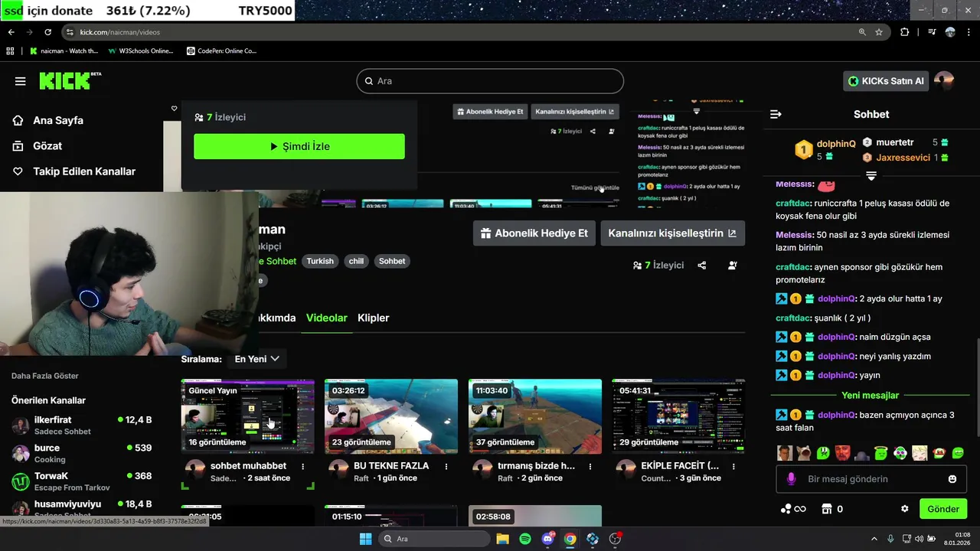The width and height of the screenshot is (980, 551).
Task: Click the follow user icon beside share
Action: click(x=733, y=266)
